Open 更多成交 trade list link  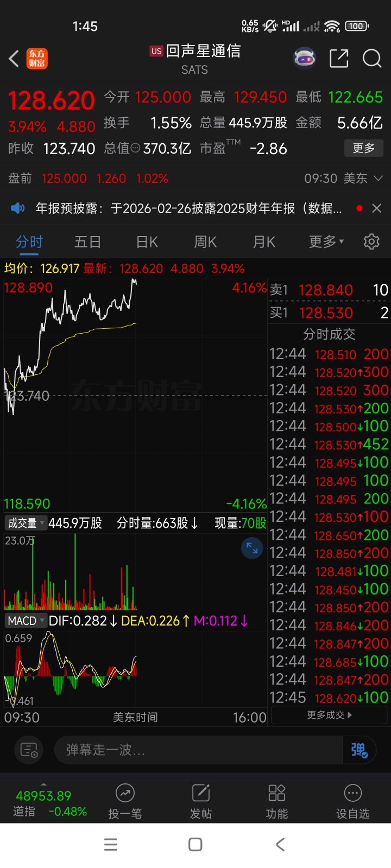click(329, 715)
